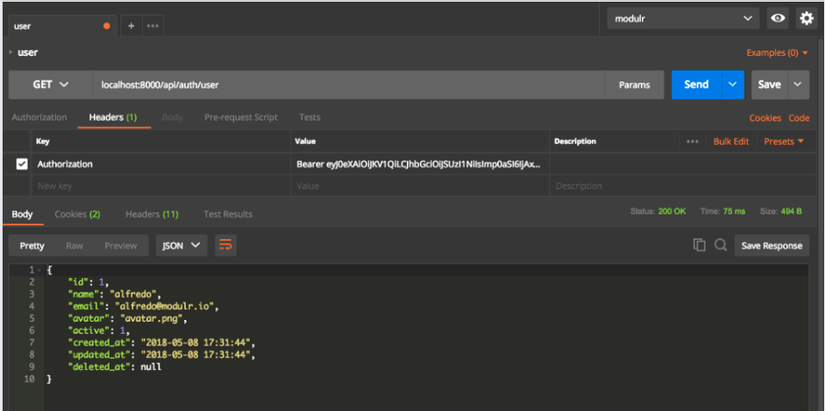Open the environment quick look eye icon
Image resolution: width=825 pixels, height=411 pixels.
[777, 18]
